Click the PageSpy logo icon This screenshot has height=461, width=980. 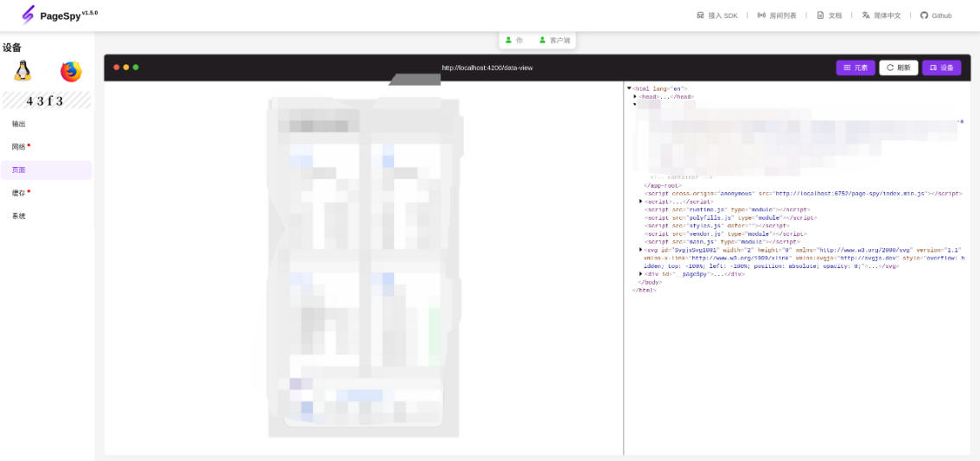coord(29,15)
